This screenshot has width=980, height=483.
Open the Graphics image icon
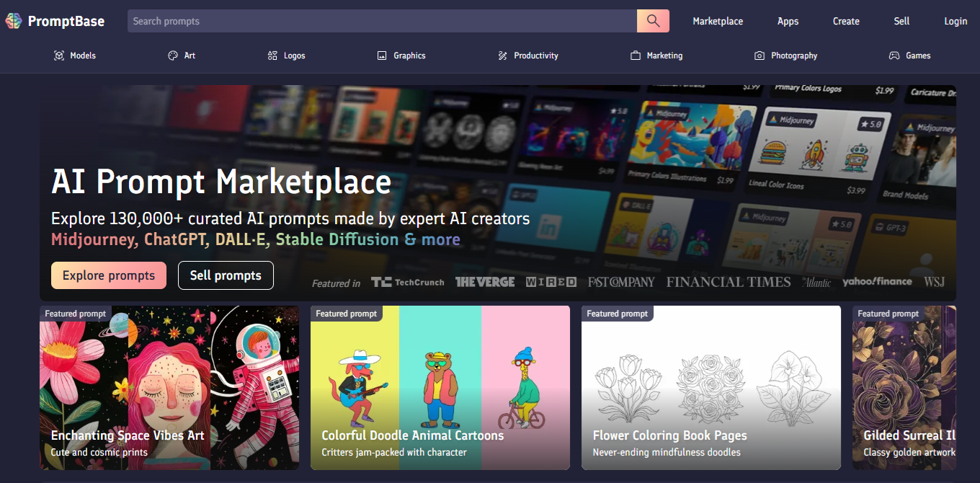[382, 56]
